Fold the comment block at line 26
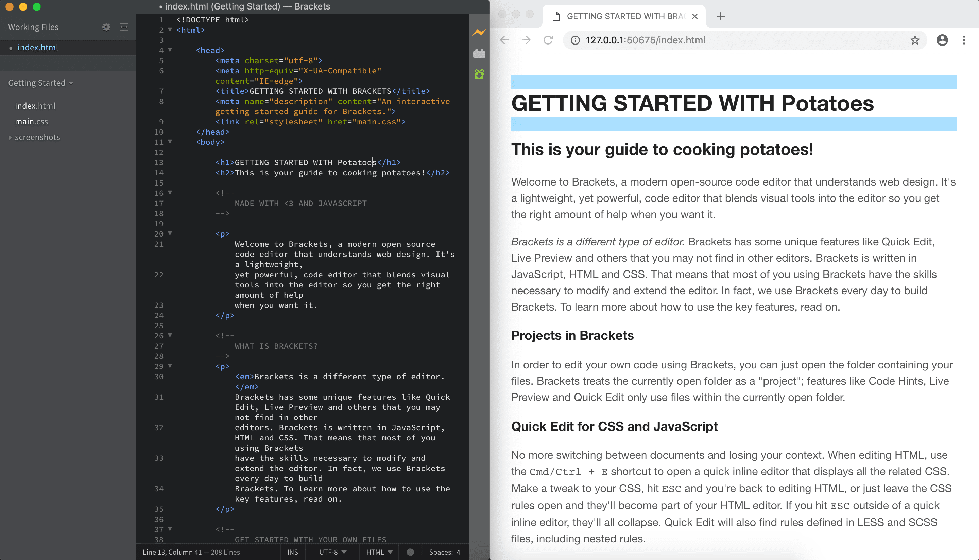The height and width of the screenshot is (560, 979). [x=170, y=335]
